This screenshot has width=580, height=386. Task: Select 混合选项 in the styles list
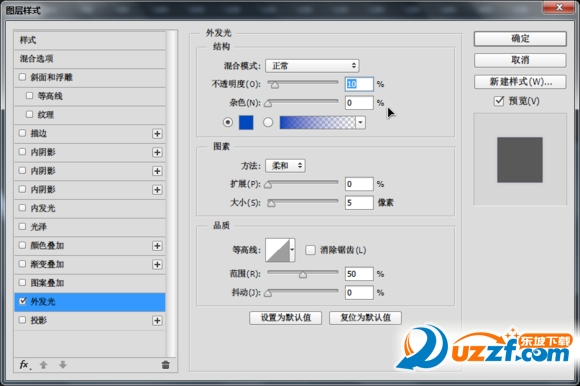90,58
